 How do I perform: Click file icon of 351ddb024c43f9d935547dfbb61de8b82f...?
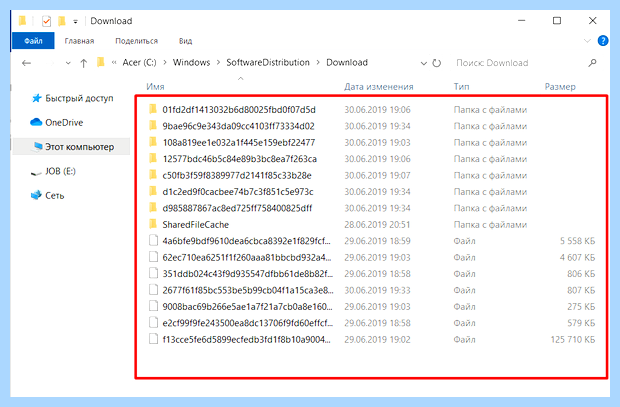153,273
